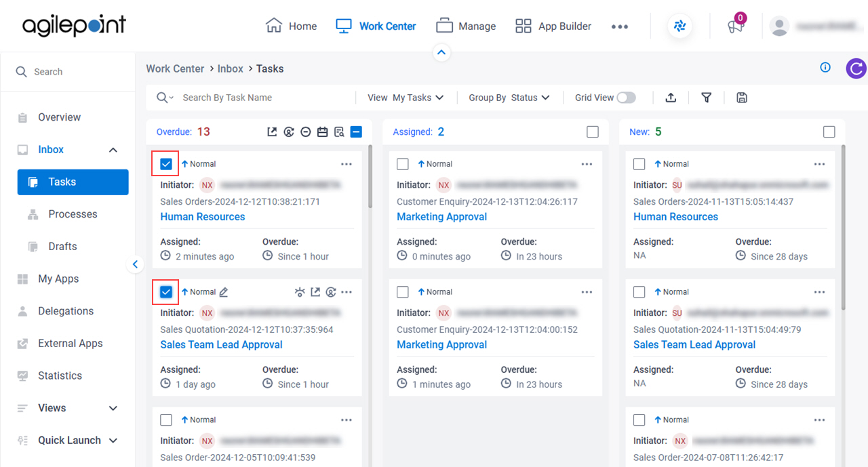Click the save icon in toolbar
The image size is (868, 467).
[x=742, y=98]
